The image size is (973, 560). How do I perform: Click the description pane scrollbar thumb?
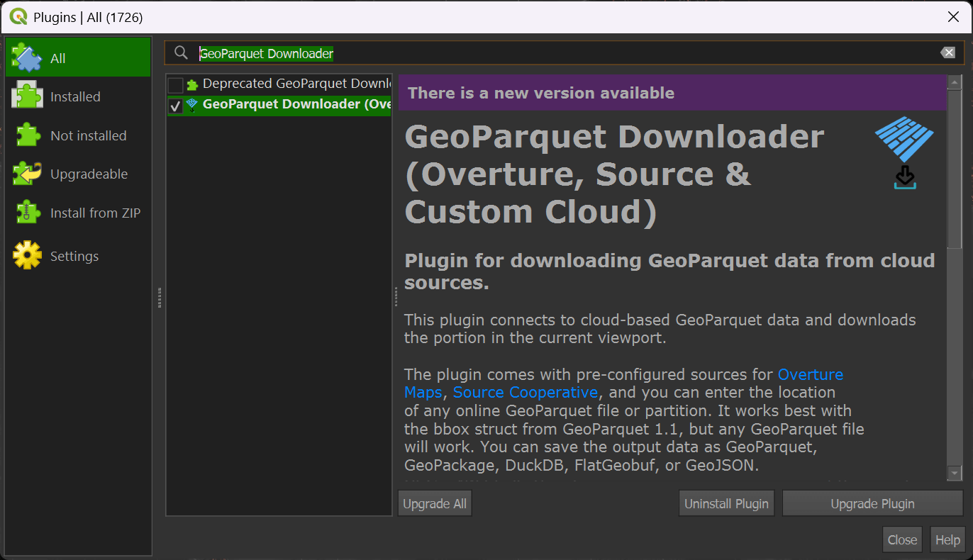tap(955, 169)
